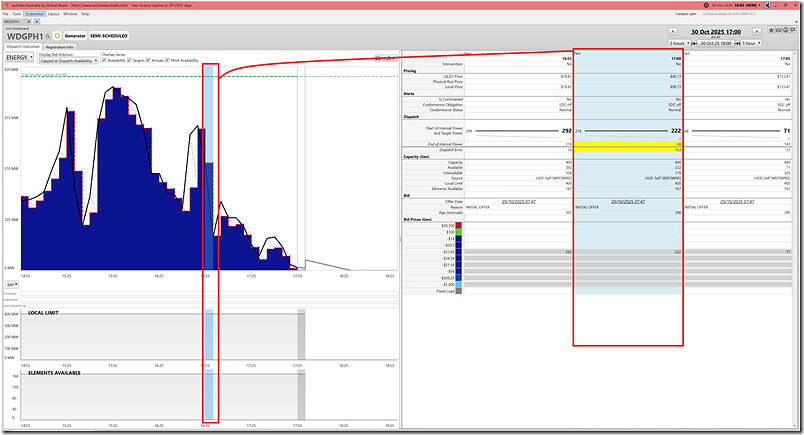Open the ENERGY commodity dropdown

click(x=20, y=57)
